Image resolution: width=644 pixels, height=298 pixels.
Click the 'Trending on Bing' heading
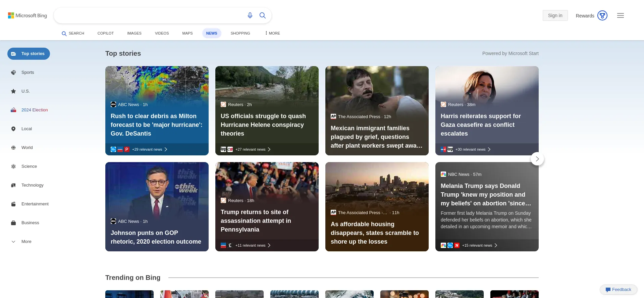(x=133, y=278)
